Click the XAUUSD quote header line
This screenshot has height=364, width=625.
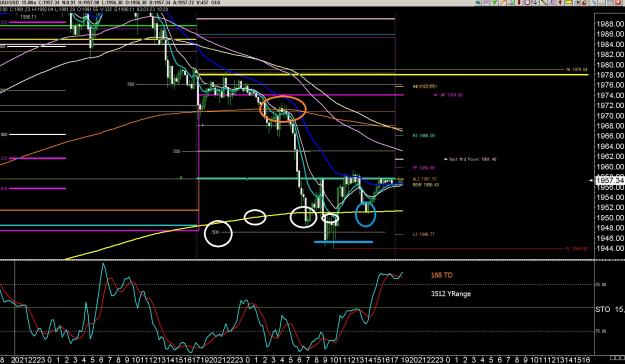point(110,2)
